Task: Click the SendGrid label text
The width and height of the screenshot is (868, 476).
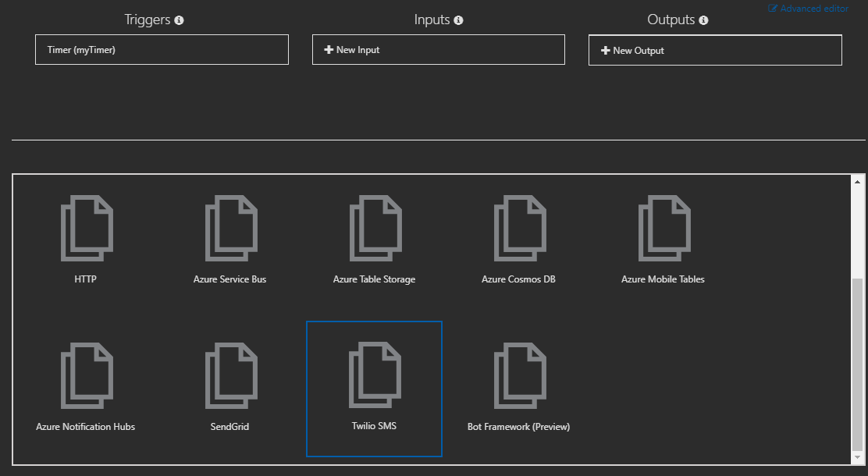Action: [229, 427]
